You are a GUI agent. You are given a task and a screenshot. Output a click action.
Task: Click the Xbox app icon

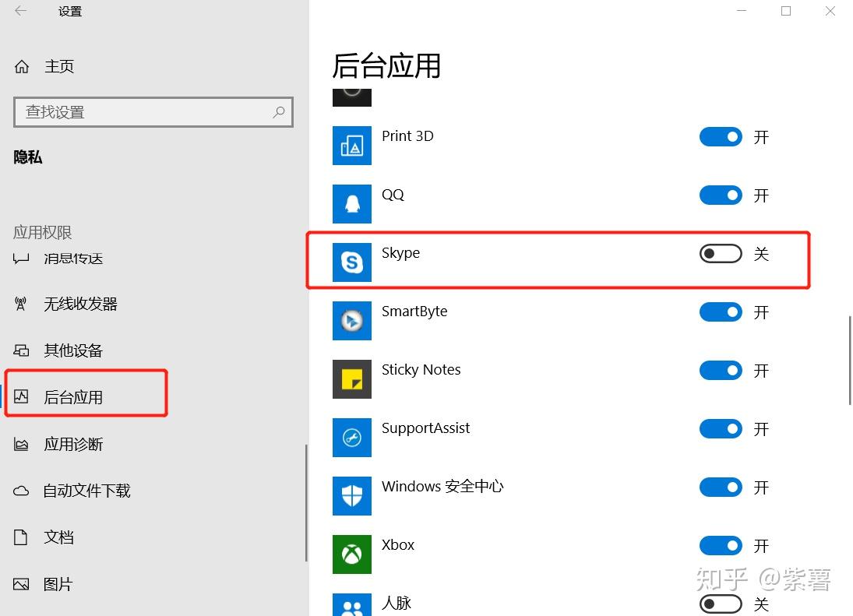352,554
